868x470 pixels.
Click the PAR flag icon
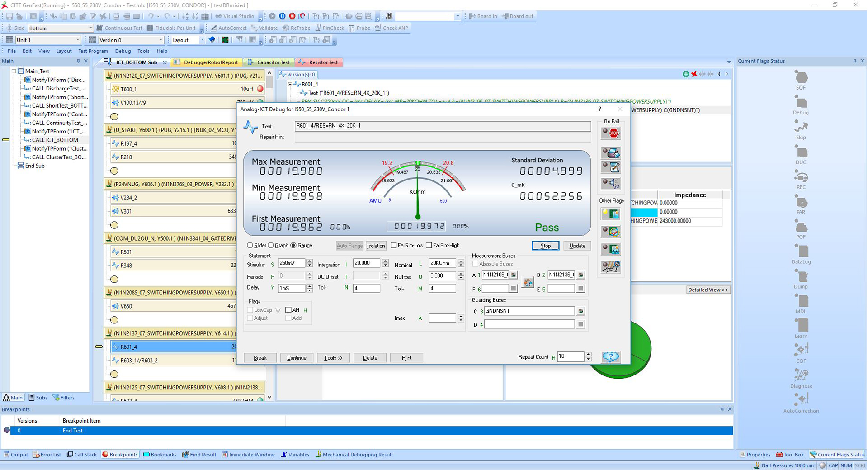tap(801, 202)
